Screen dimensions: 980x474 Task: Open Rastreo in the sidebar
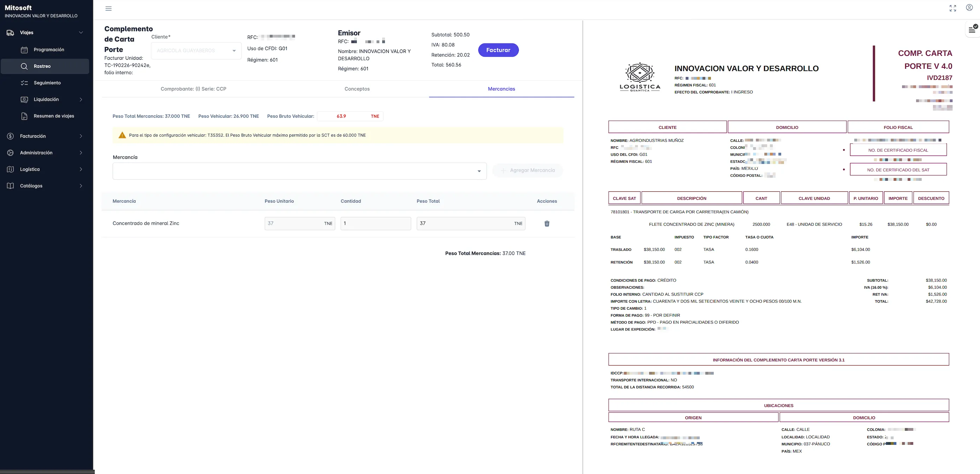pyautogui.click(x=45, y=66)
